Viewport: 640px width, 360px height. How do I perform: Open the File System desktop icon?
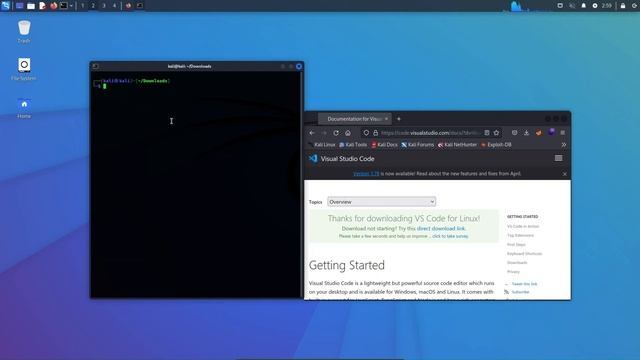(x=24, y=69)
